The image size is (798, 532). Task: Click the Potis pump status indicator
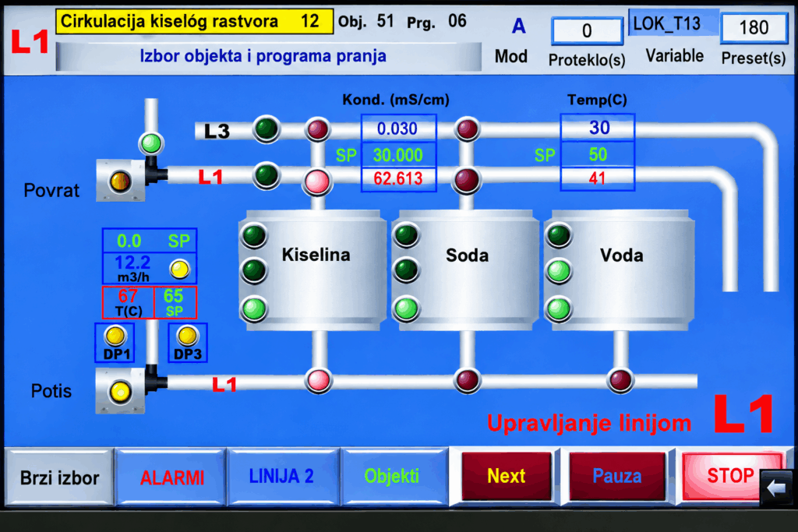120,391
